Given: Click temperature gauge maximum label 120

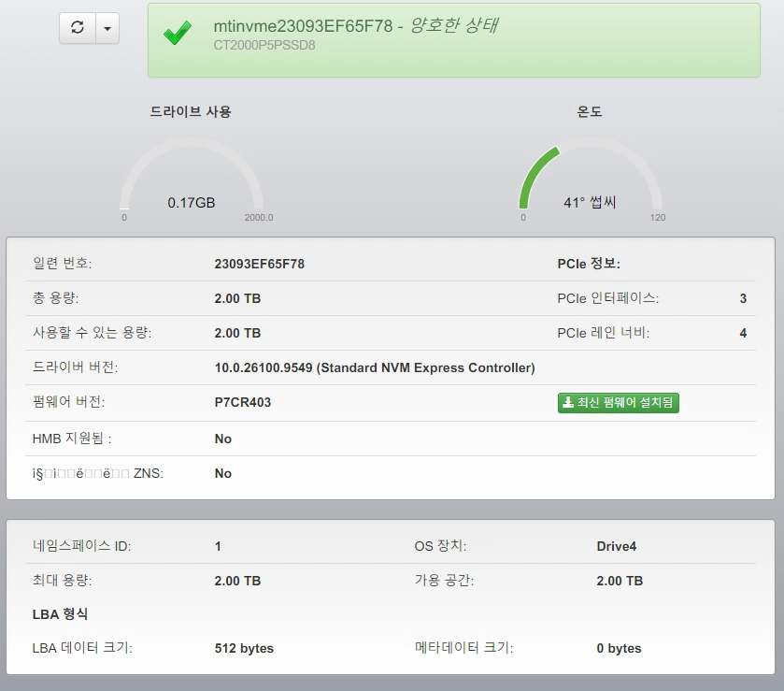Looking at the screenshot, I should click(x=658, y=218).
